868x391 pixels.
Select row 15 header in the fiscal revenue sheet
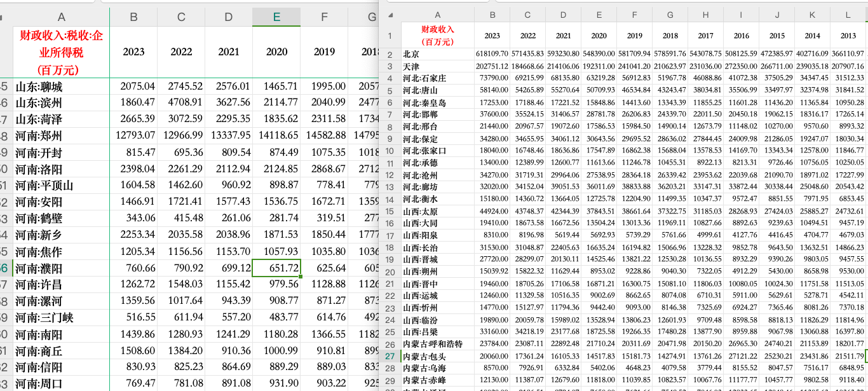[x=390, y=212]
